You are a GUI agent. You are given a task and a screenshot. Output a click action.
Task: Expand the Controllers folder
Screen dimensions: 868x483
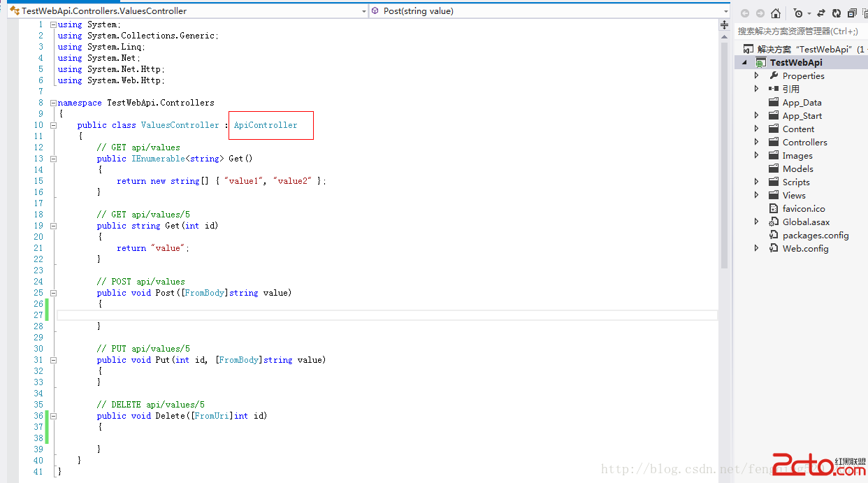757,142
